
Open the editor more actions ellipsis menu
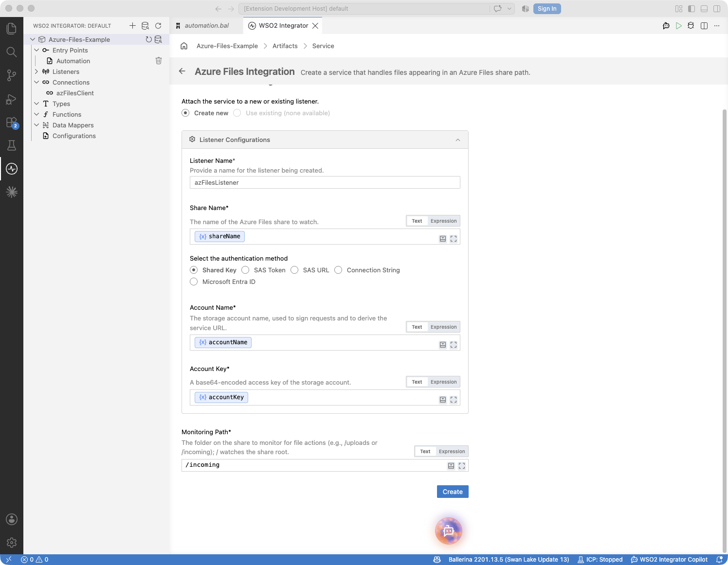pos(717,26)
